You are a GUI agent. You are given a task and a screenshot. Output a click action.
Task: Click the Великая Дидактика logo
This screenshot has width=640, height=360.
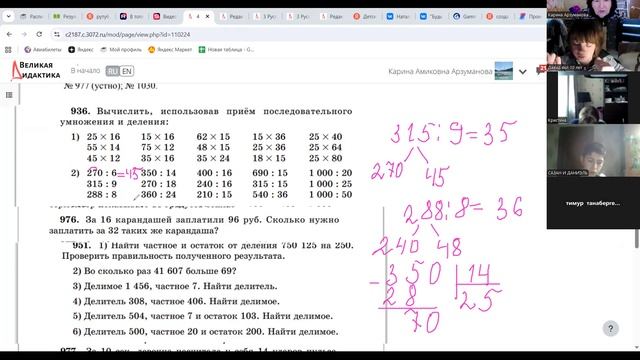coord(36,70)
